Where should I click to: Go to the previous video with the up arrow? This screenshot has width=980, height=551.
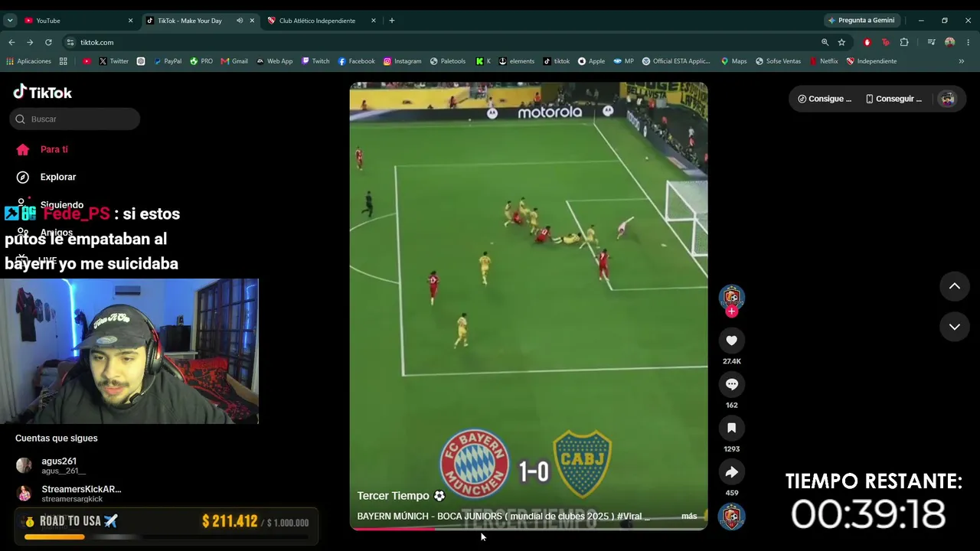[955, 286]
